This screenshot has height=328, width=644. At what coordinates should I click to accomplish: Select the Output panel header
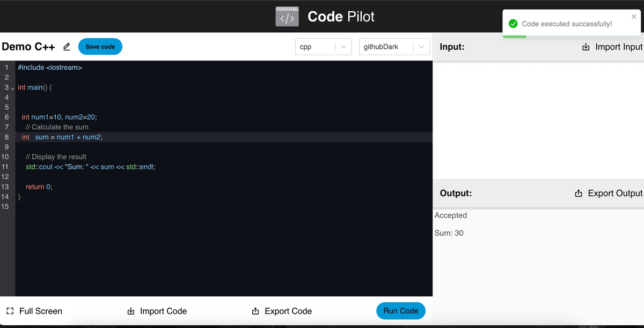pos(456,193)
